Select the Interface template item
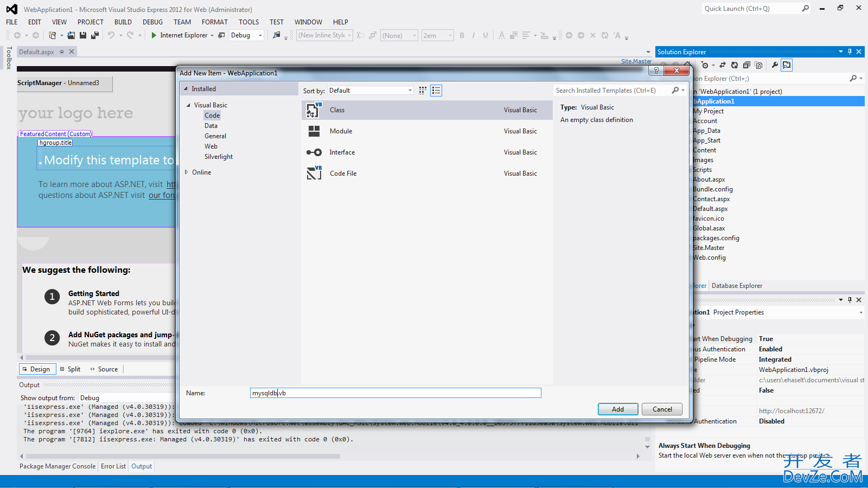 click(427, 152)
